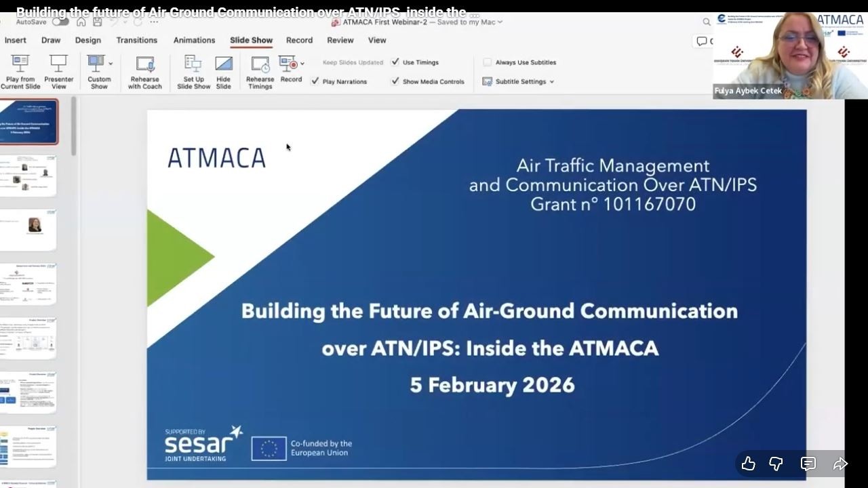Image resolution: width=868 pixels, height=488 pixels.
Task: Open Presenter View
Action: tap(59, 72)
